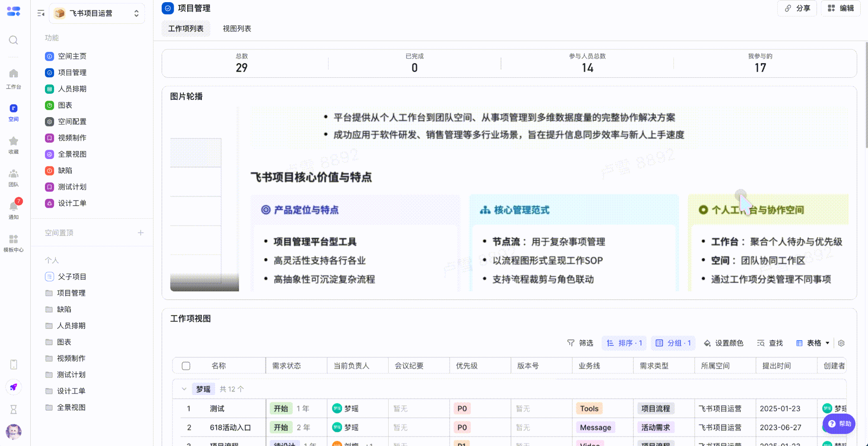The image size is (868, 446).
Task: Click the rocket icon in left rail
Action: coord(13,387)
